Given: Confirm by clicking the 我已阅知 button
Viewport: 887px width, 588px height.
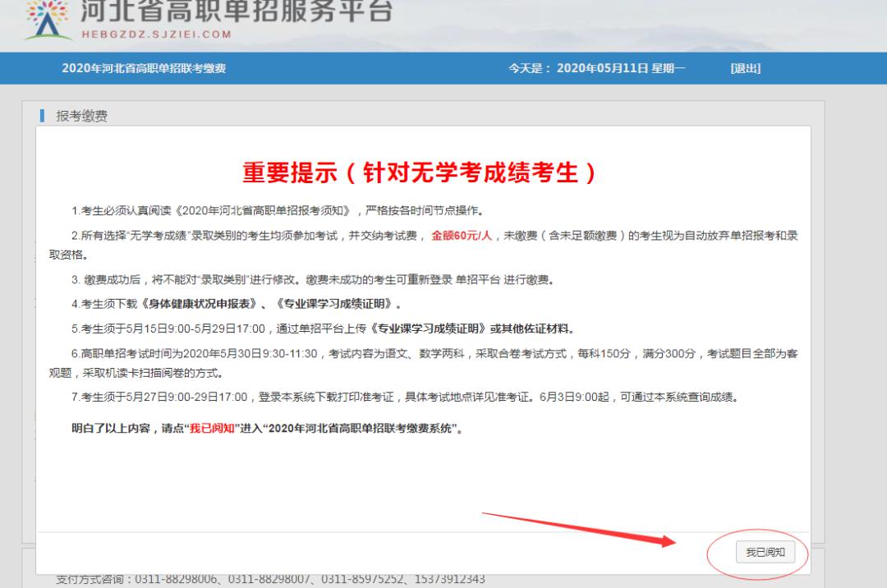Looking at the screenshot, I should 765,552.
